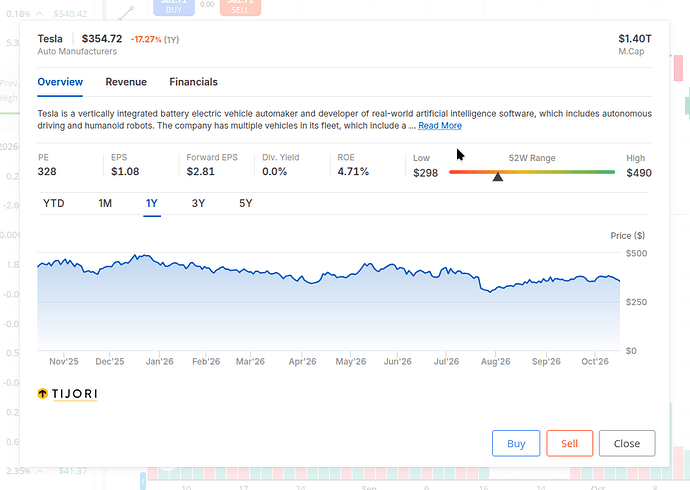
Task: Click the background $540.42 watchlist price
Action: (x=70, y=14)
